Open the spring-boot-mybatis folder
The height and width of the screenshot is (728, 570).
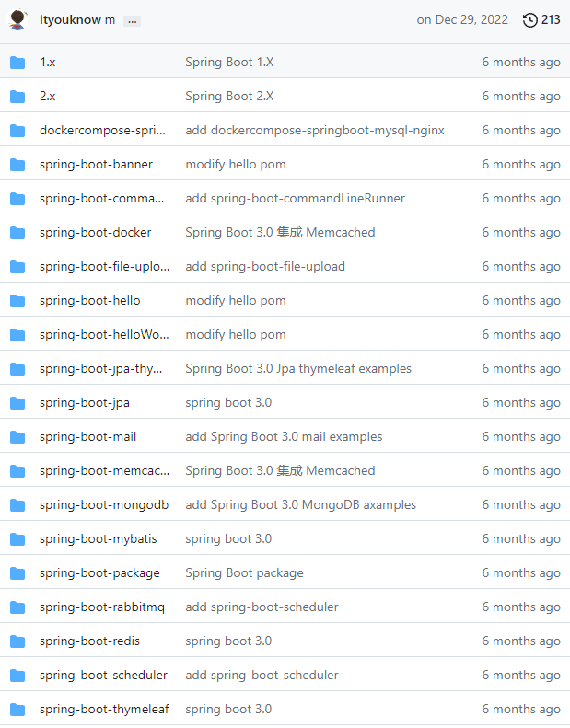click(98, 539)
